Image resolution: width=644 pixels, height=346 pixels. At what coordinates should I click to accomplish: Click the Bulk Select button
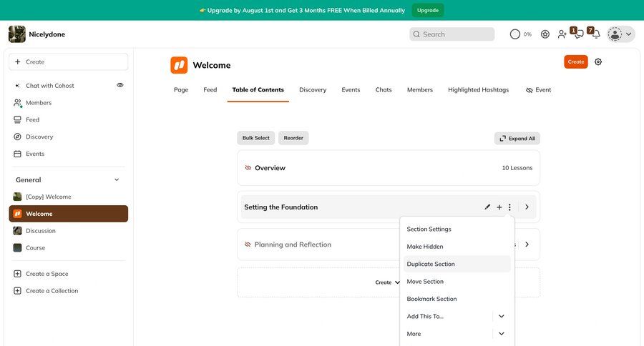pyautogui.click(x=256, y=138)
